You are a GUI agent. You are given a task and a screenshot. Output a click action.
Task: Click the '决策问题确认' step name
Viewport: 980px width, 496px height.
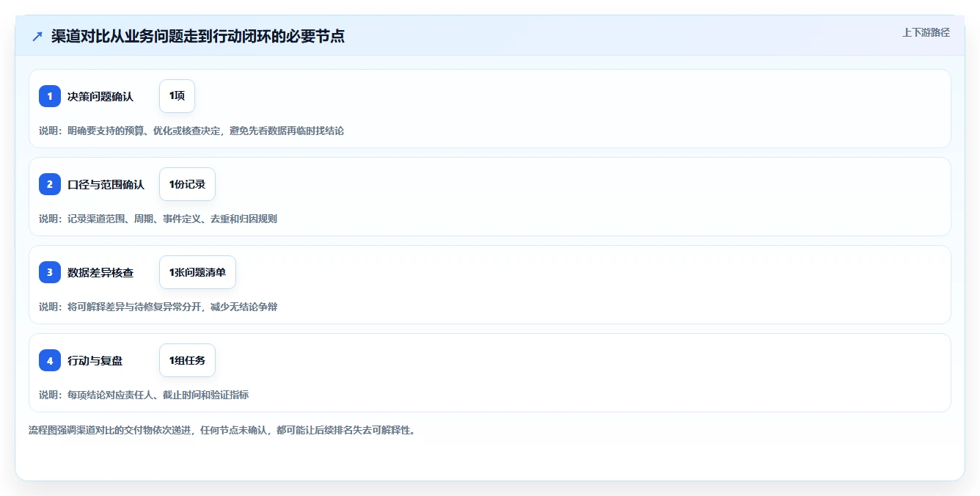[x=100, y=96]
